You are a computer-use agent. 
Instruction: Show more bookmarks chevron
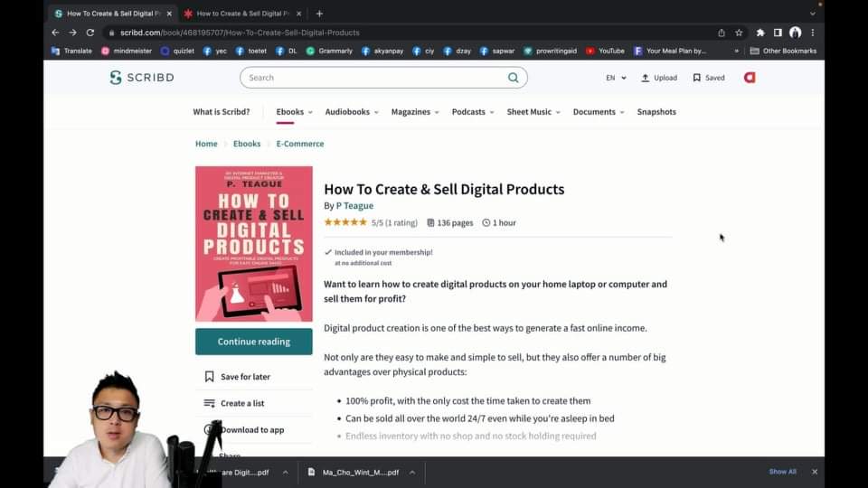(x=736, y=51)
